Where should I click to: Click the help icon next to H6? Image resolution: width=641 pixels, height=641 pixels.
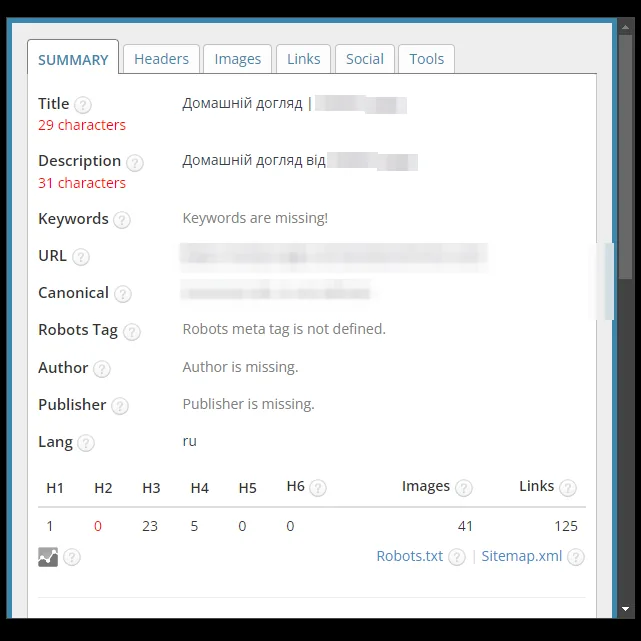tap(318, 488)
